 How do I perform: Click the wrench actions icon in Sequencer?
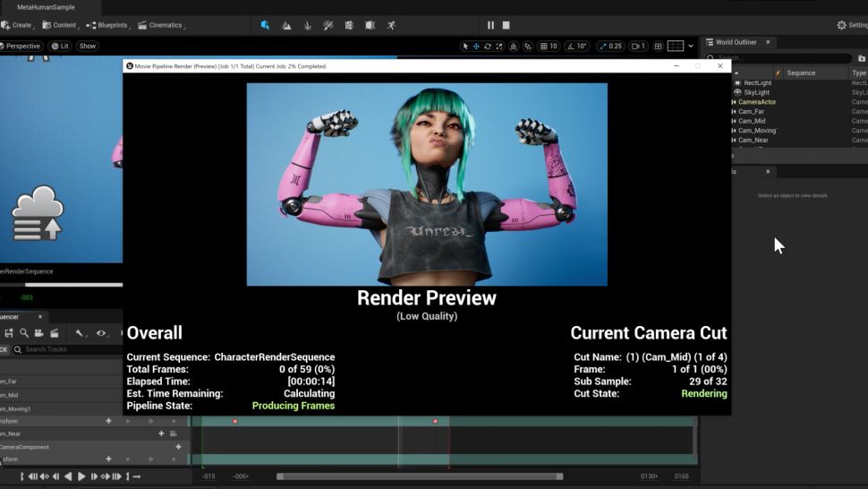coord(80,333)
